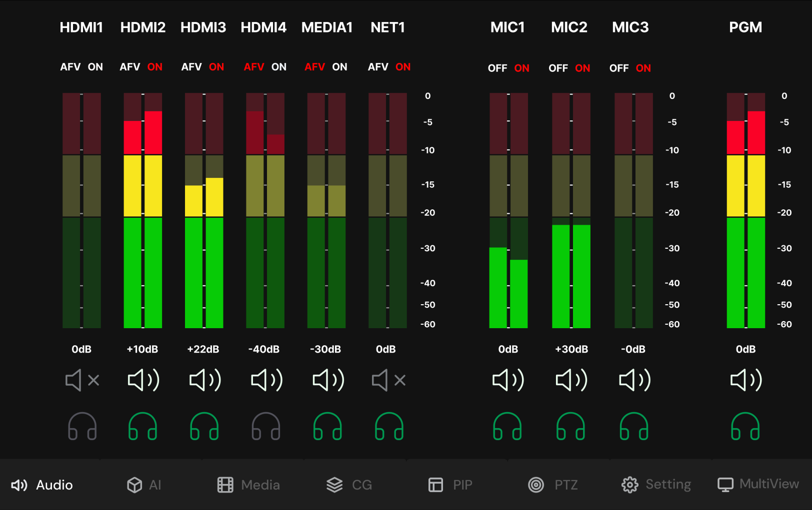Select the MIC3 channel header

point(630,27)
